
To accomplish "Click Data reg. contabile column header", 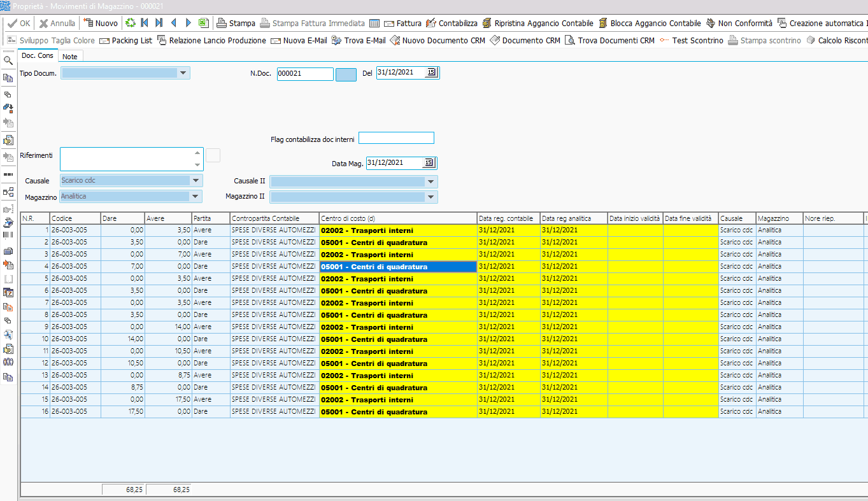I will 508,218.
